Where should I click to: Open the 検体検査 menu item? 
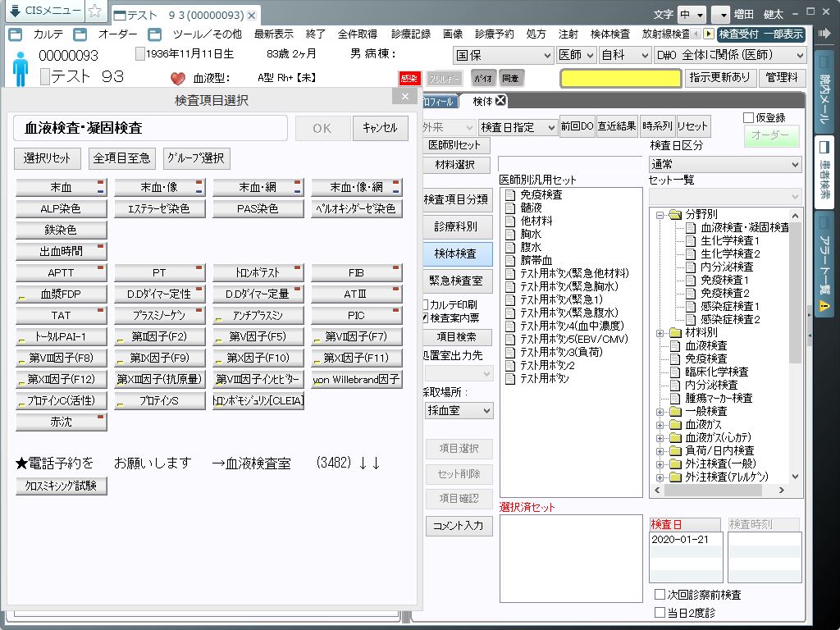coord(610,34)
